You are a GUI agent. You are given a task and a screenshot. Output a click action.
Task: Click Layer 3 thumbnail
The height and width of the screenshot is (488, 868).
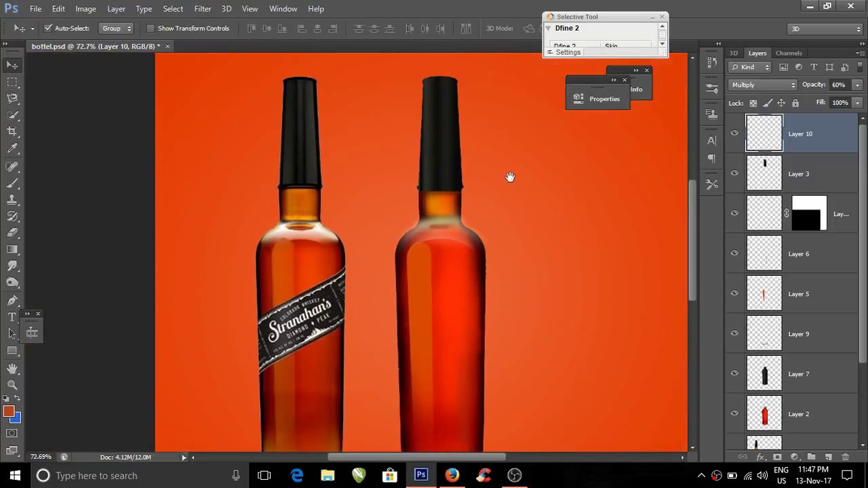tap(764, 174)
